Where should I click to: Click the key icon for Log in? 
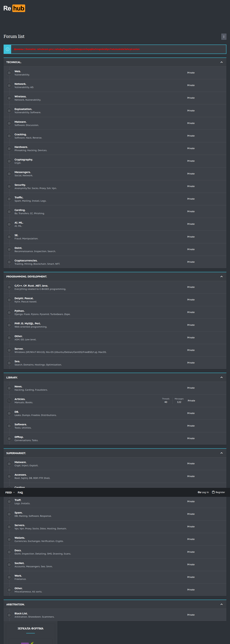[199, 492]
